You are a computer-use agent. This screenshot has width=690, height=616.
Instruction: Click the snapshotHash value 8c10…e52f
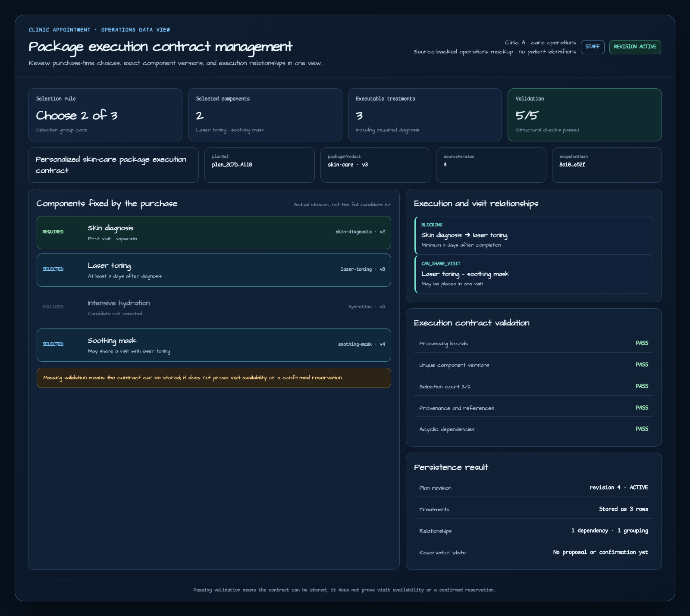(x=572, y=165)
